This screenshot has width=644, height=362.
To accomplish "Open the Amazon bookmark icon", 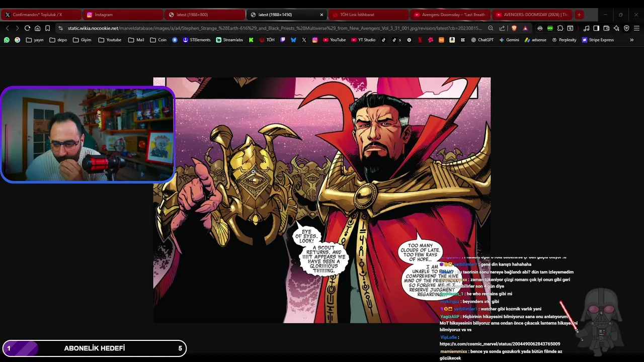I will tap(452, 40).
